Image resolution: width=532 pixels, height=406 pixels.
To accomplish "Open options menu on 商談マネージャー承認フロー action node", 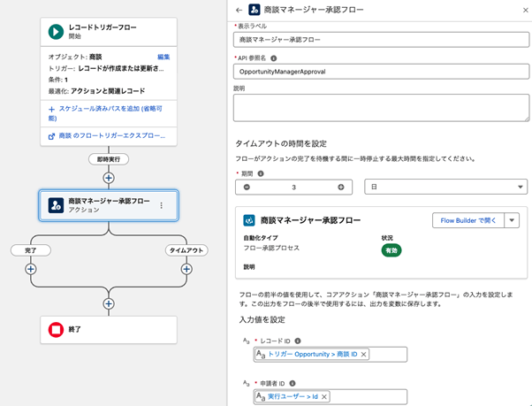I will tap(161, 205).
